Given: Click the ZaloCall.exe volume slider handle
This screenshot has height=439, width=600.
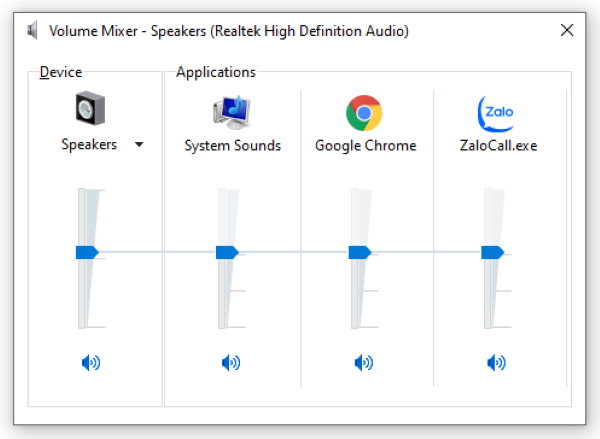Looking at the screenshot, I should 491,253.
